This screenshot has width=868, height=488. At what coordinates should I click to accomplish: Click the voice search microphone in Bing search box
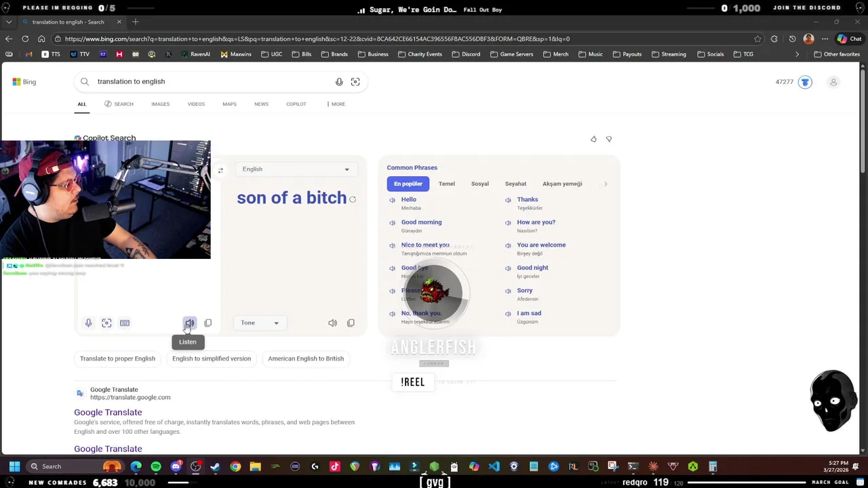[339, 82]
